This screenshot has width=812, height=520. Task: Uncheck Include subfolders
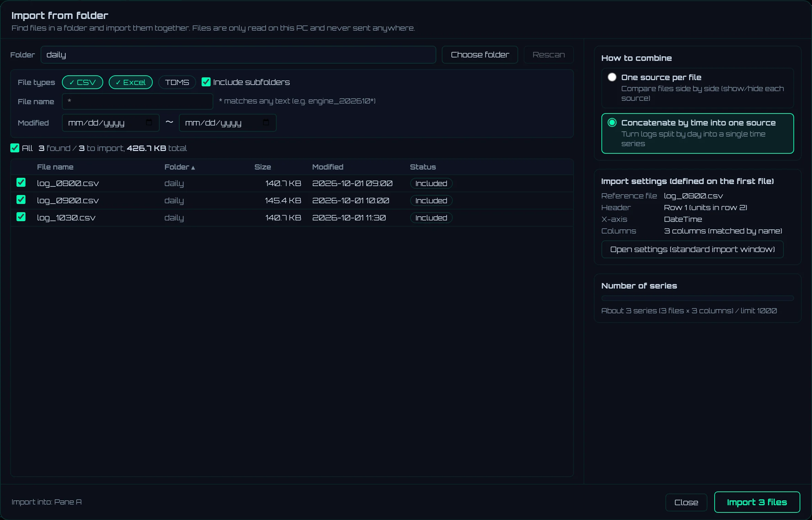tap(206, 82)
